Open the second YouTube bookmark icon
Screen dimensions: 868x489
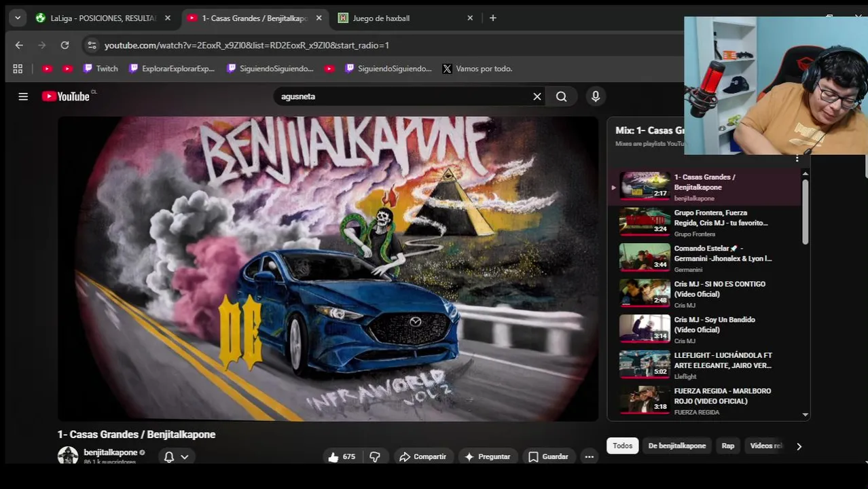67,69
